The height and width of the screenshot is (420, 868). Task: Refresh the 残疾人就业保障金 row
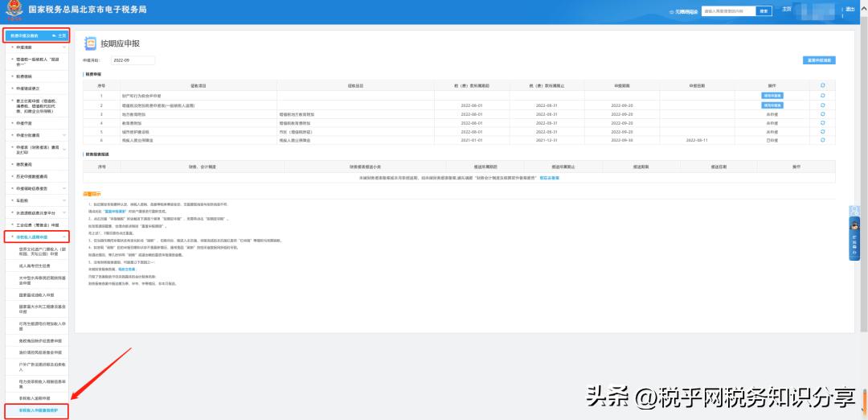click(823, 140)
